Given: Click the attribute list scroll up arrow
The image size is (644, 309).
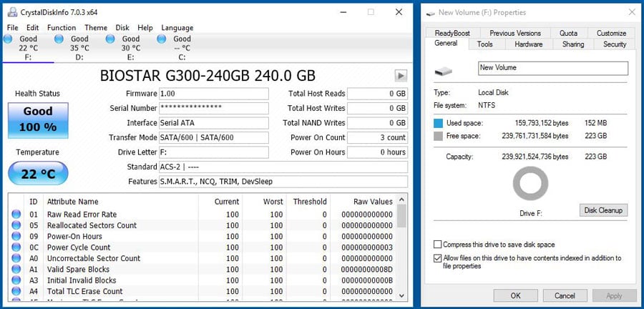Looking at the screenshot, I should pyautogui.click(x=401, y=200).
